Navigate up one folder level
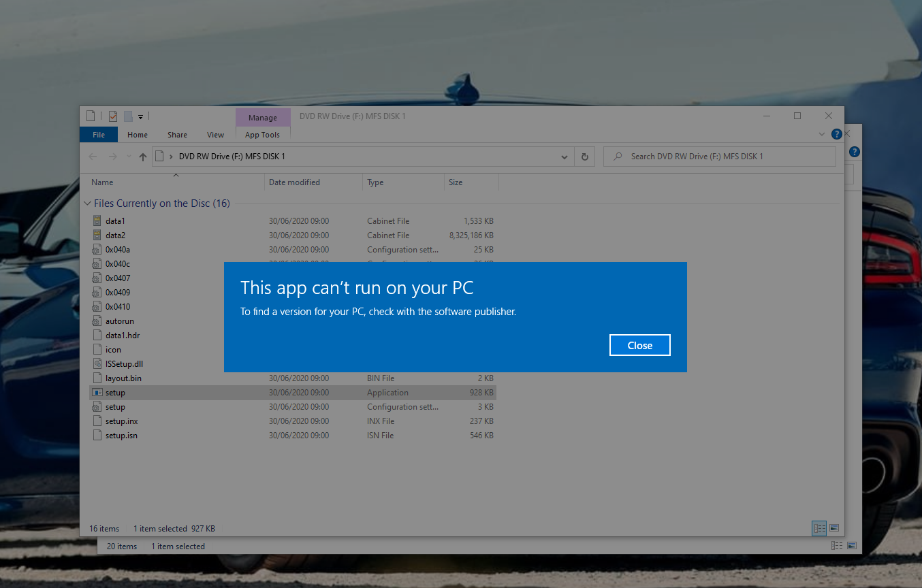 142,157
